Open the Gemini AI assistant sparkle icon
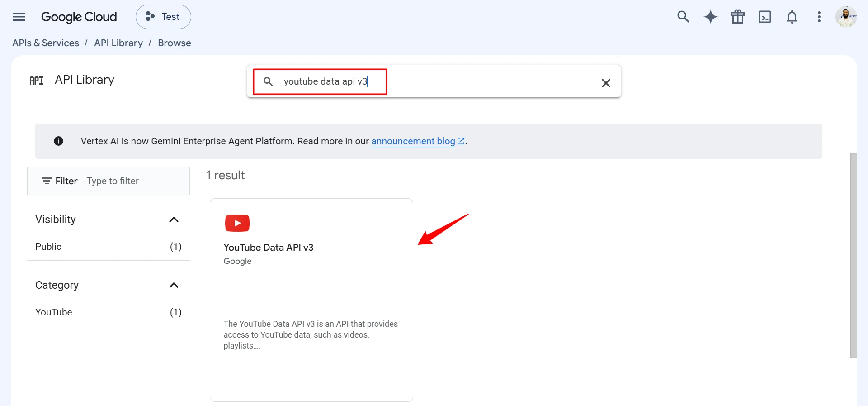 tap(711, 17)
